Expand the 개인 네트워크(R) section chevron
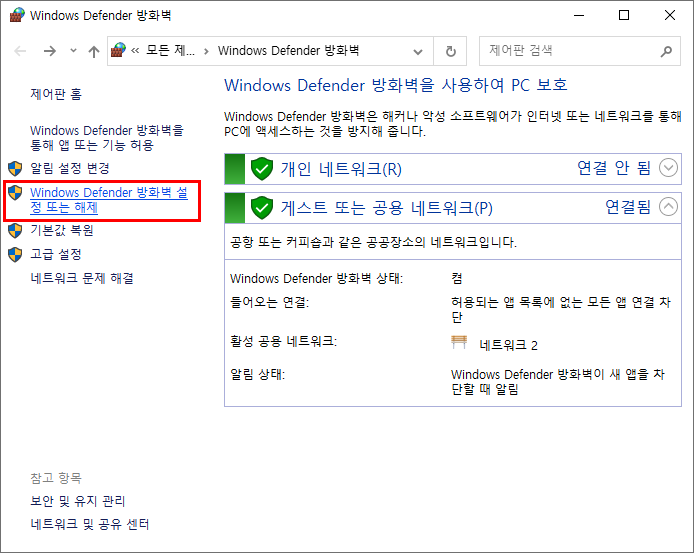This screenshot has height=553, width=694. (x=668, y=168)
